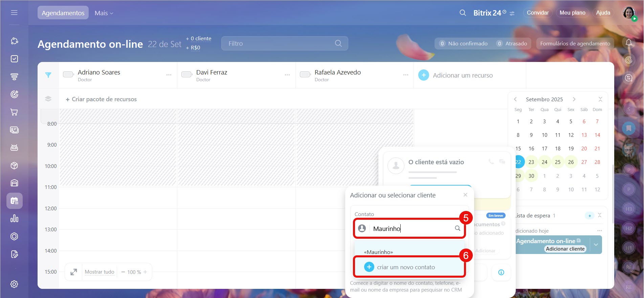The image size is (644, 298).
Task: Increase zoom level with plus sign
Action: pyautogui.click(x=145, y=272)
